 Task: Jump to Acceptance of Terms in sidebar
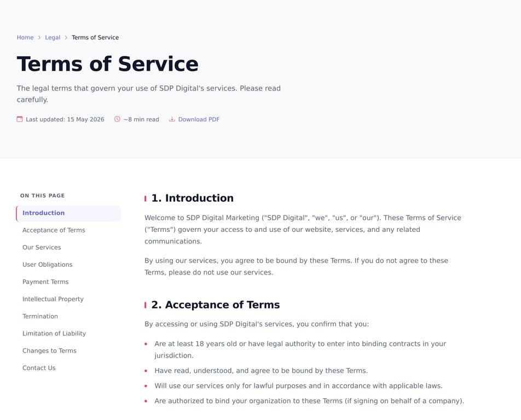pyautogui.click(x=54, y=230)
